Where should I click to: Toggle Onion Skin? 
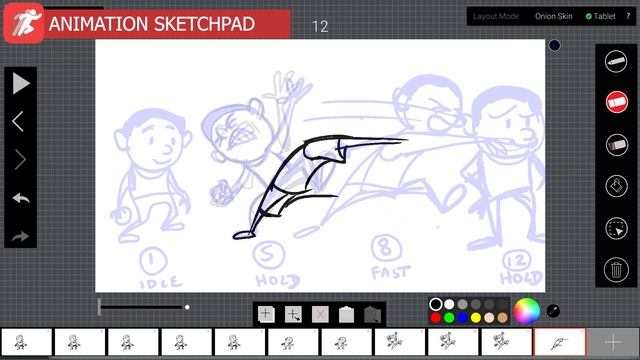point(553,16)
